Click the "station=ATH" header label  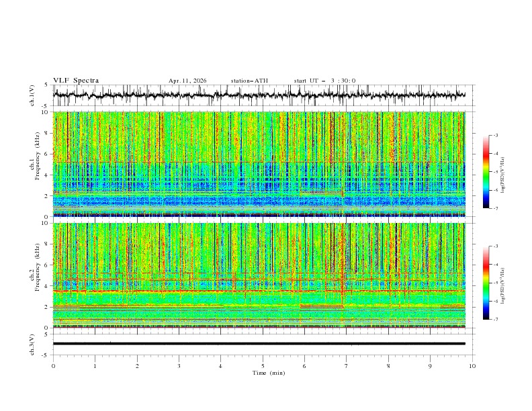tap(249, 81)
